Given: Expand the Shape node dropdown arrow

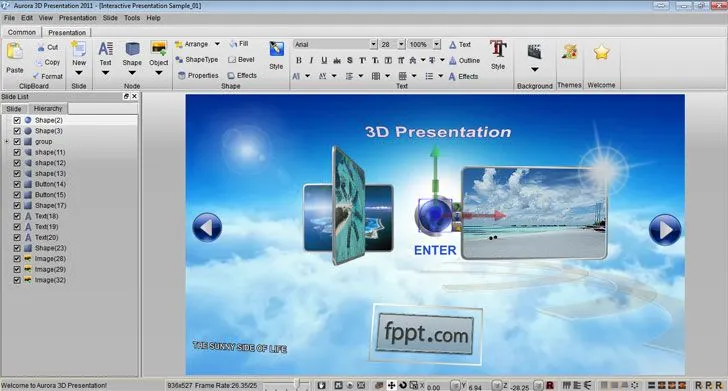Looking at the screenshot, I should tap(132, 73).
